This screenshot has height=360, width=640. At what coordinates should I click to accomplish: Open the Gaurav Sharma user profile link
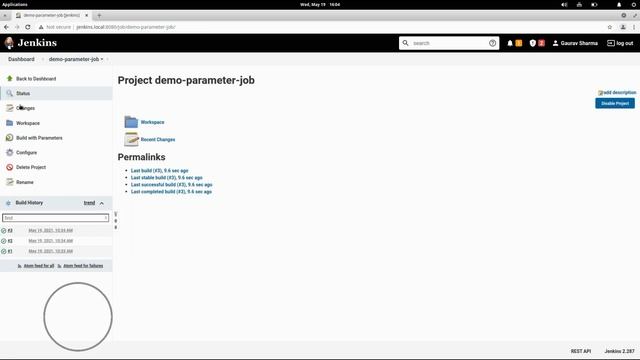pyautogui.click(x=575, y=43)
